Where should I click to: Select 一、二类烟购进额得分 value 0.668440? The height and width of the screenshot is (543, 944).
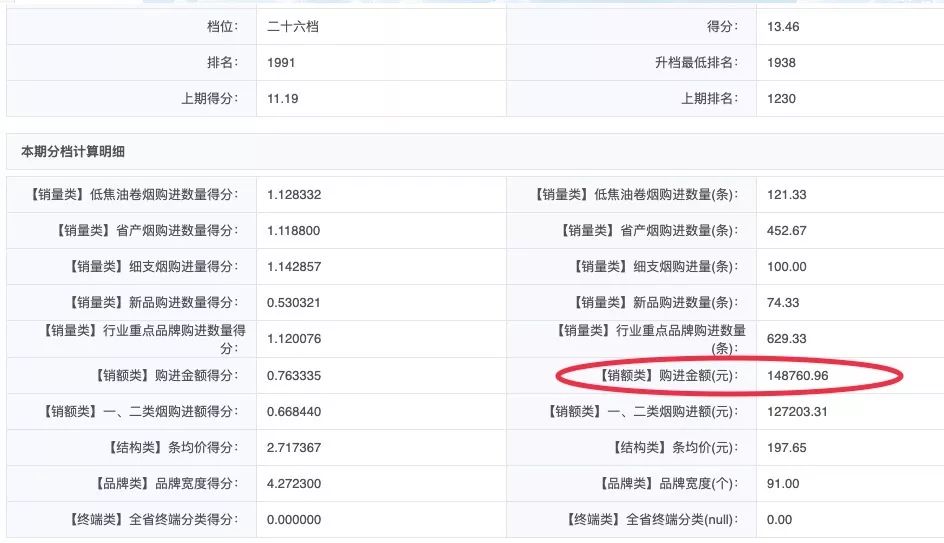coord(294,412)
